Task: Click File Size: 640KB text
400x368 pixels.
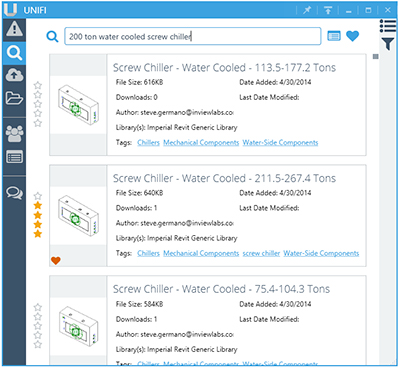Action: (x=139, y=193)
